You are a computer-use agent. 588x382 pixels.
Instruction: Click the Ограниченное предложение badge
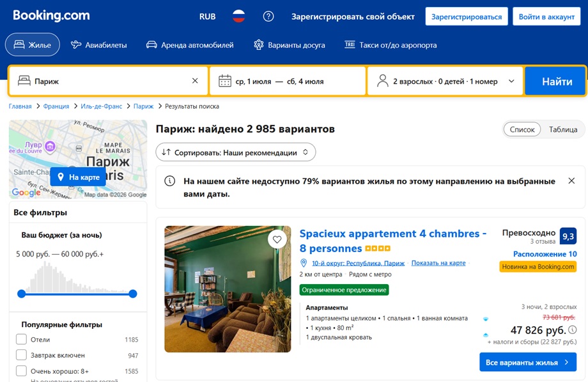coord(344,290)
